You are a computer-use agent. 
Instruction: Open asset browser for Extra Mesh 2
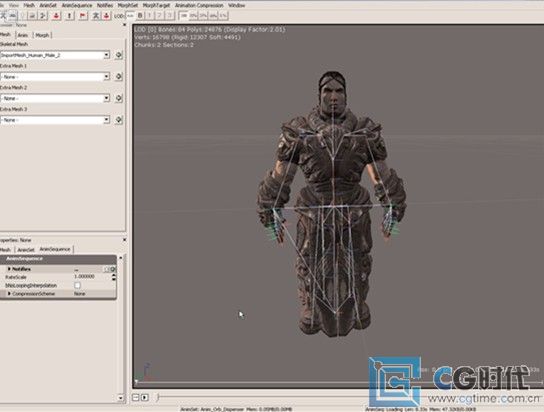(x=119, y=98)
